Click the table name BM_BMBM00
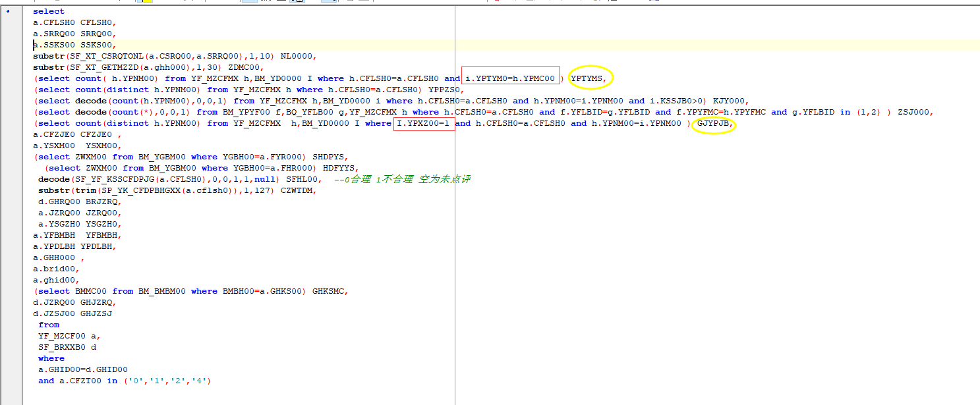The image size is (980, 405). click(162, 291)
